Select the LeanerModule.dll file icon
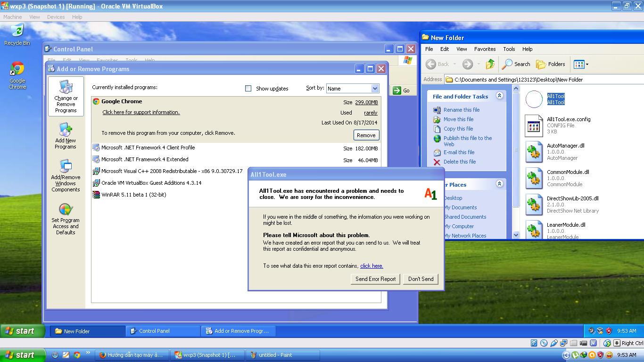Viewport: 644px width, 362px height. pos(534,230)
